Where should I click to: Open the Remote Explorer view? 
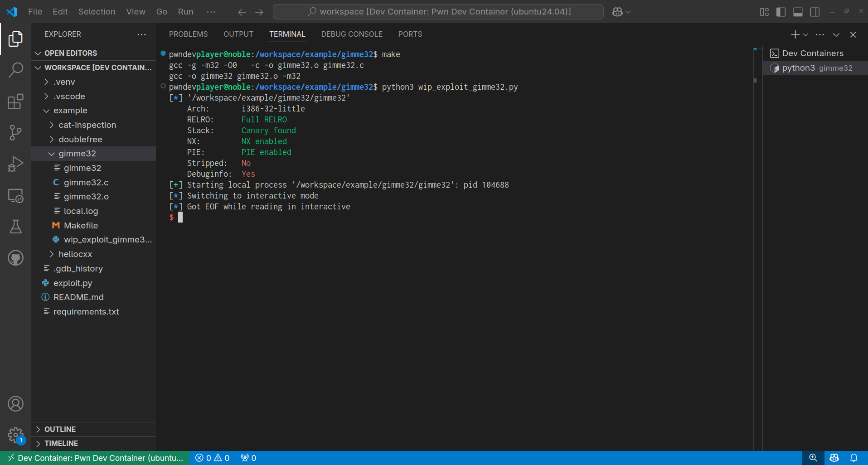pyautogui.click(x=15, y=196)
